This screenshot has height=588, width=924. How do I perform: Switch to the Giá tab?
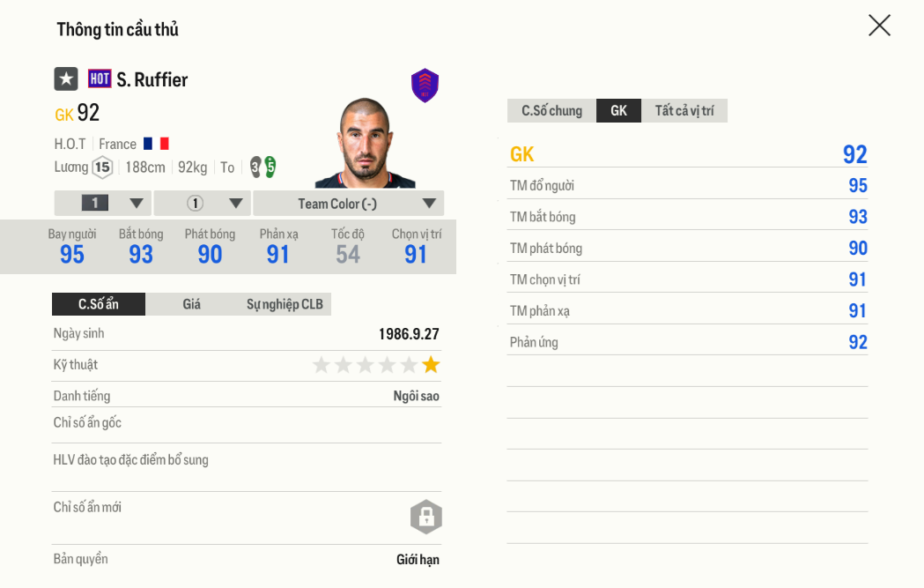click(x=191, y=304)
